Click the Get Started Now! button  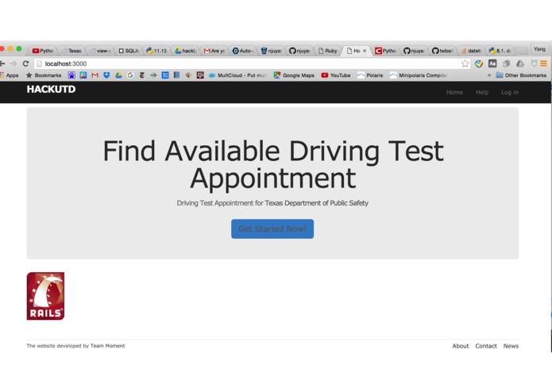272,229
